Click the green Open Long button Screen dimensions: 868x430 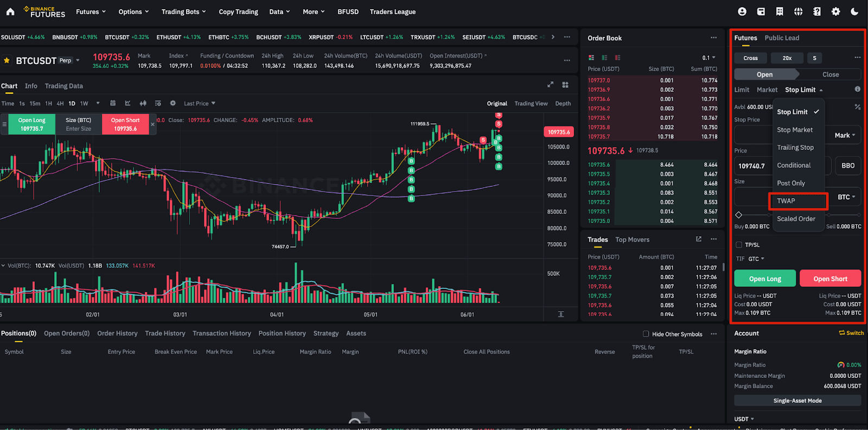tap(765, 279)
